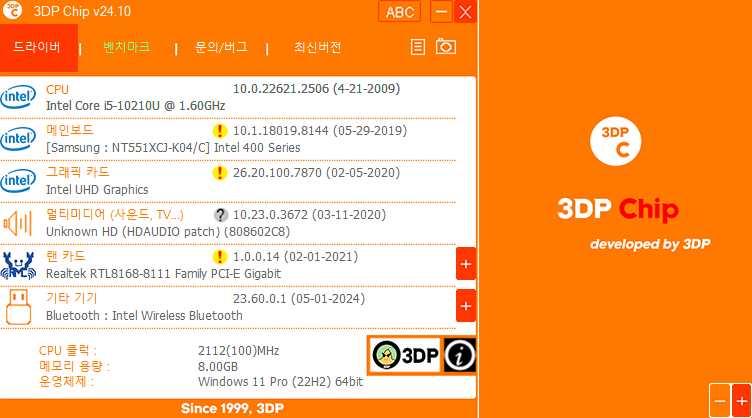
Task: Open the system info list icon
Action: click(418, 47)
